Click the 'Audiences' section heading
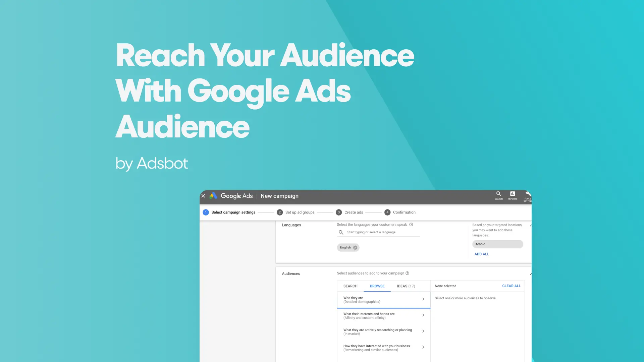Image resolution: width=644 pixels, height=362 pixels. pyautogui.click(x=291, y=274)
